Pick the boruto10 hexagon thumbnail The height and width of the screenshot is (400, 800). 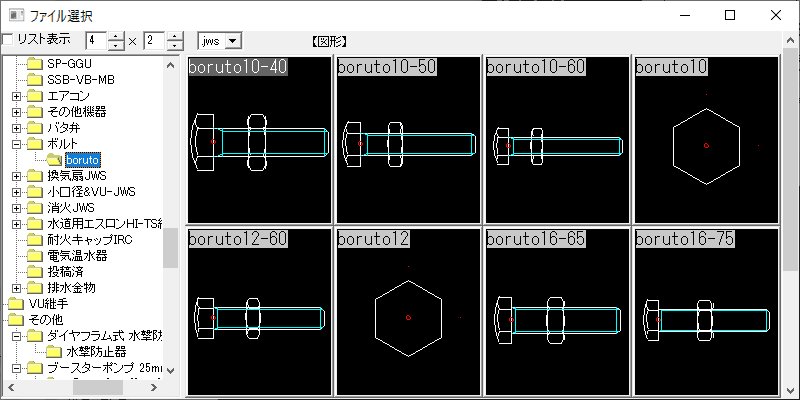click(707, 140)
